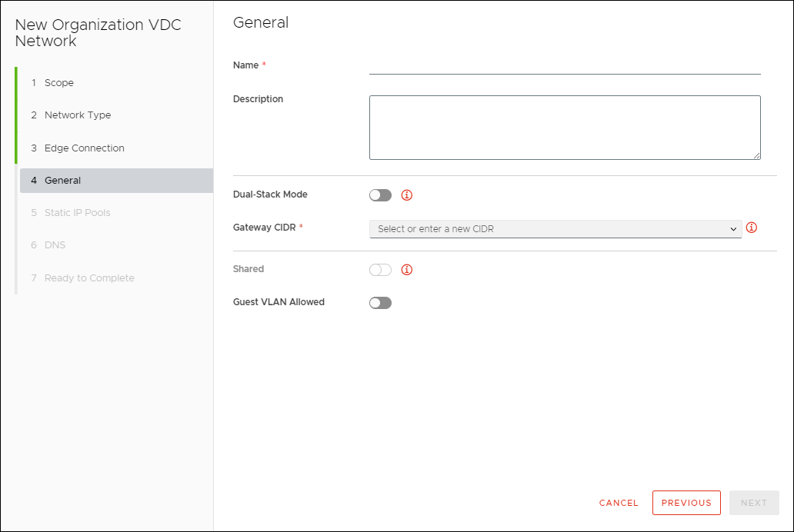This screenshot has width=794, height=532.
Task: Select the Ready to Complete step
Action: point(88,278)
